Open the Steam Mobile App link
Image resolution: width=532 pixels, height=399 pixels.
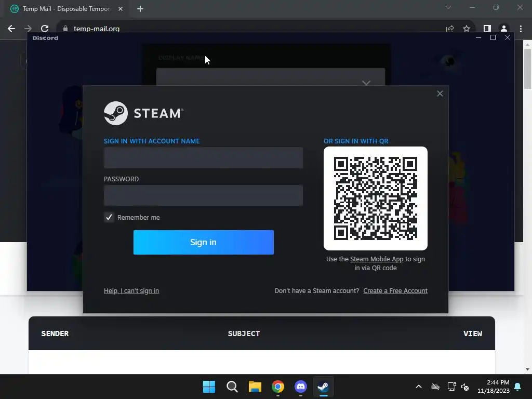pyautogui.click(x=377, y=259)
